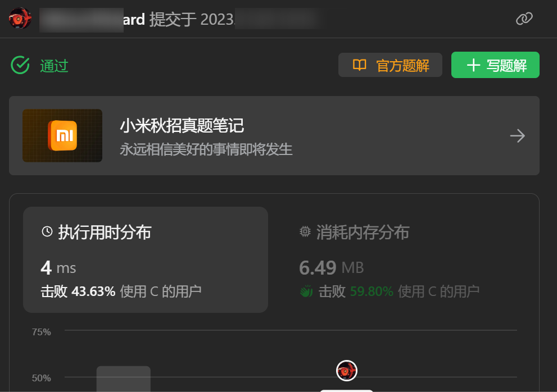Click the Xiaomi MI logo thumbnail
This screenshot has height=392, width=557.
[62, 136]
